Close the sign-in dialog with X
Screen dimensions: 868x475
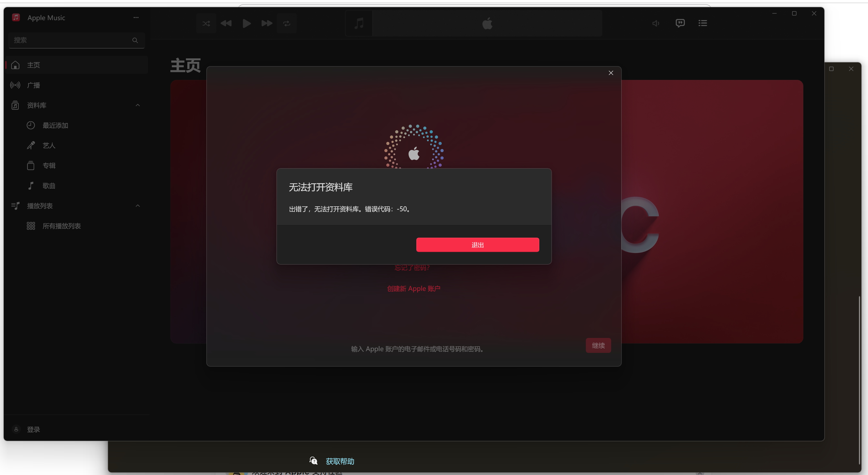click(x=611, y=73)
